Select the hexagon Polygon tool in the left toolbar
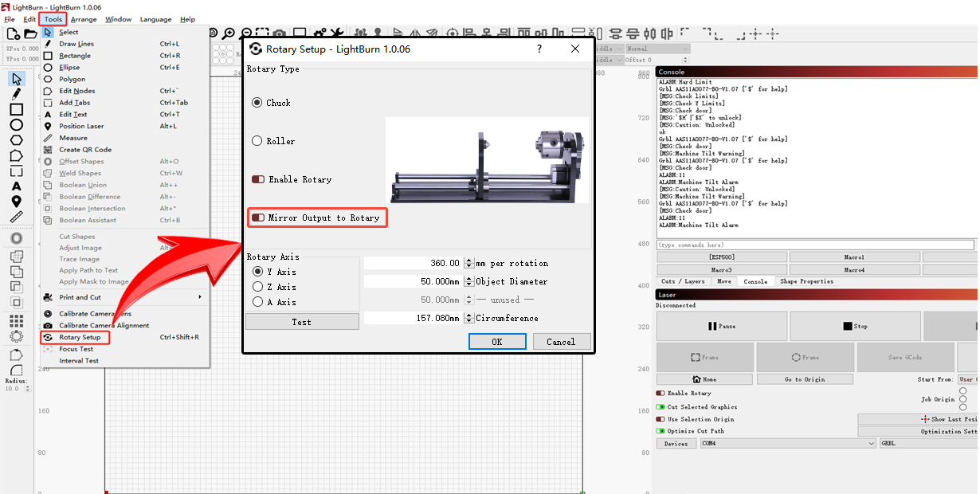Screen dimensions: 980x494 17,140
